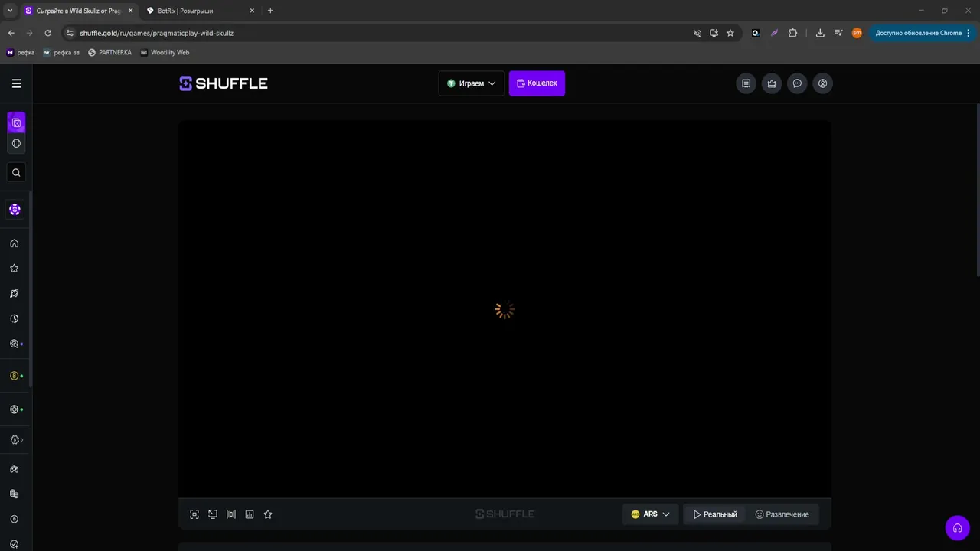Click the muted sound icon in address bar

pos(697,33)
